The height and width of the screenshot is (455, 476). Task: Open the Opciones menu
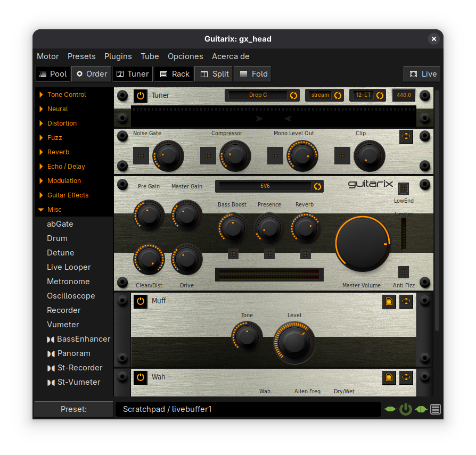pyautogui.click(x=185, y=56)
